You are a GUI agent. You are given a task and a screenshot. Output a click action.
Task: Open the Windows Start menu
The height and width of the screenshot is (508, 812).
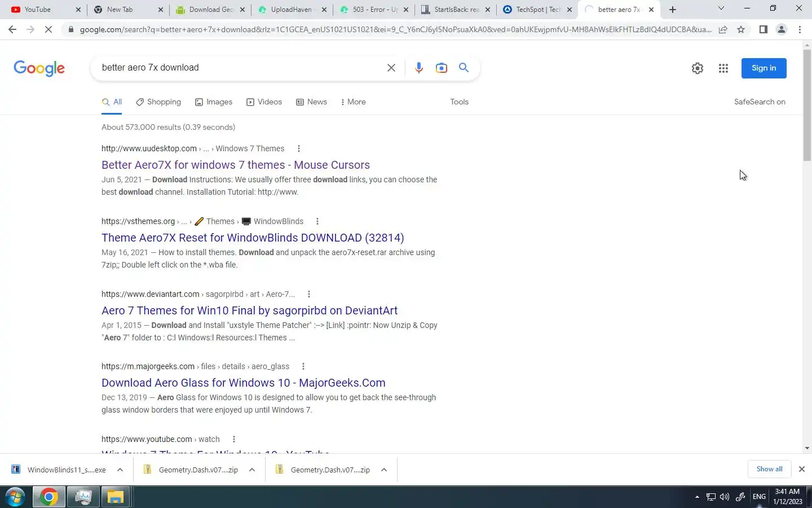(x=15, y=497)
